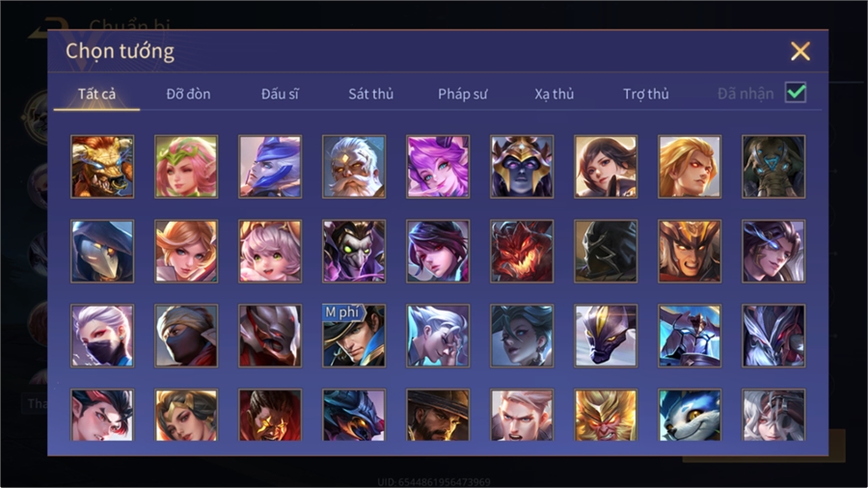
Task: Toggle the 'Đã nhận' checkbox
Action: 796,93
